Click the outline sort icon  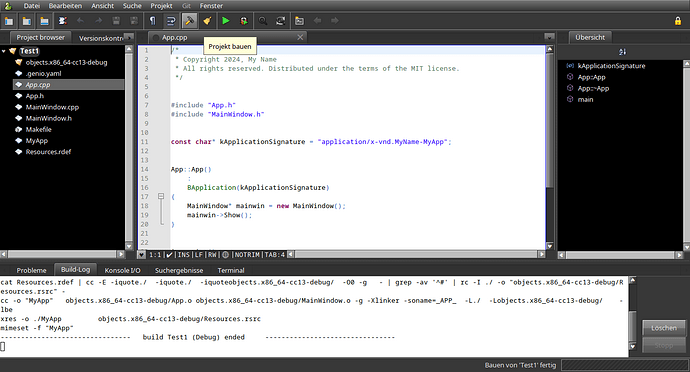pos(622,52)
